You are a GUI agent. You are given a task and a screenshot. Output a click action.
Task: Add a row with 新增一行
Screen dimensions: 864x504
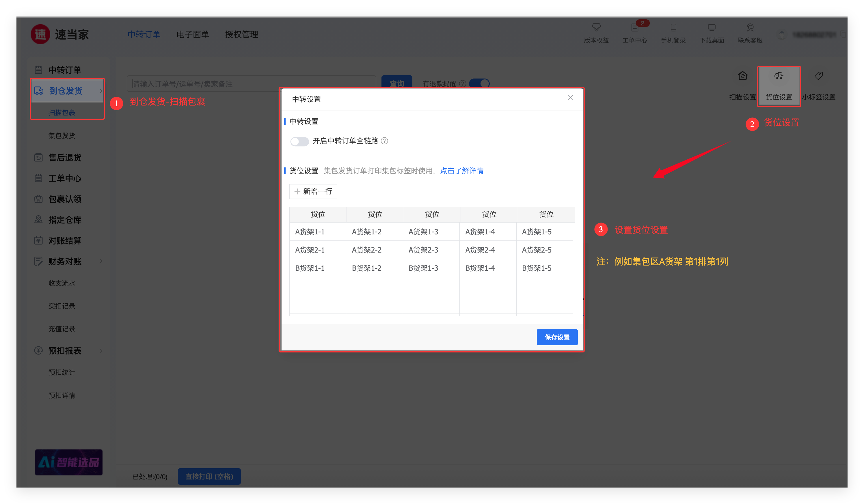point(313,191)
